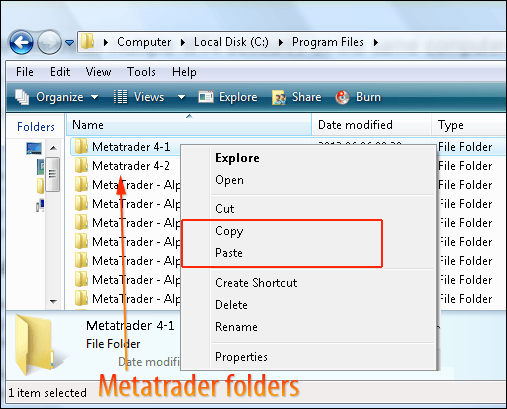Choose Explore in the context menu
The height and width of the screenshot is (409, 507).
[x=237, y=158]
